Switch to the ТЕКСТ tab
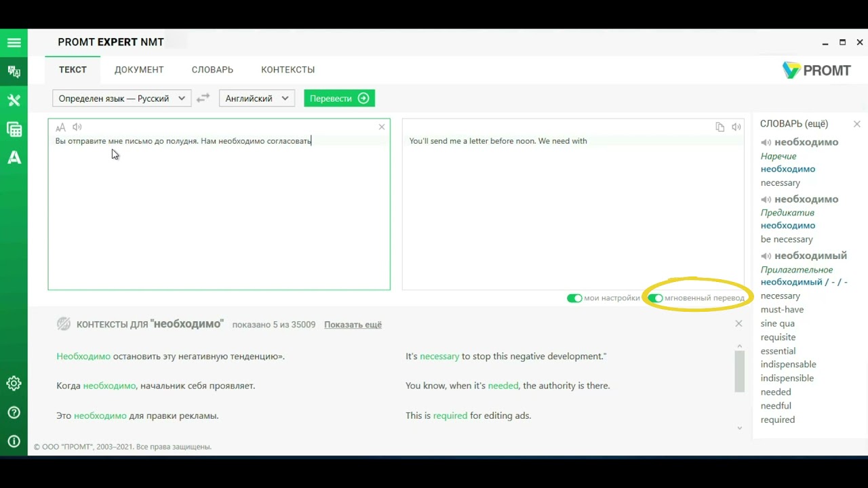Screen dimensions: 868x488 pos(73,70)
